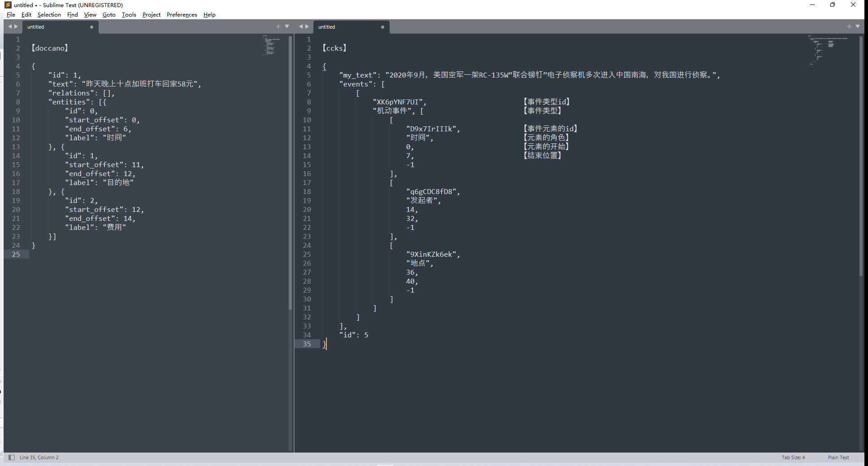Click Line 35, Column 2 status text
The image size is (868, 466).
click(x=39, y=457)
